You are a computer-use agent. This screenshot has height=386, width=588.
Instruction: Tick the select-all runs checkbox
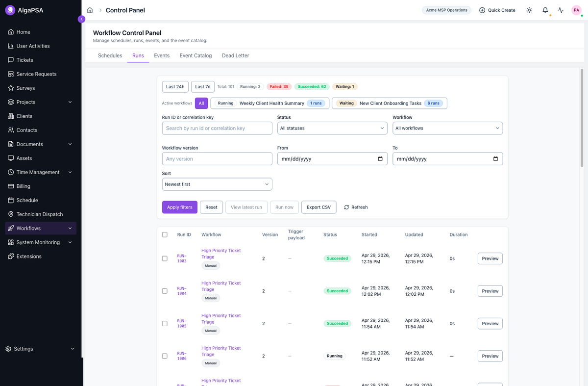click(x=165, y=234)
